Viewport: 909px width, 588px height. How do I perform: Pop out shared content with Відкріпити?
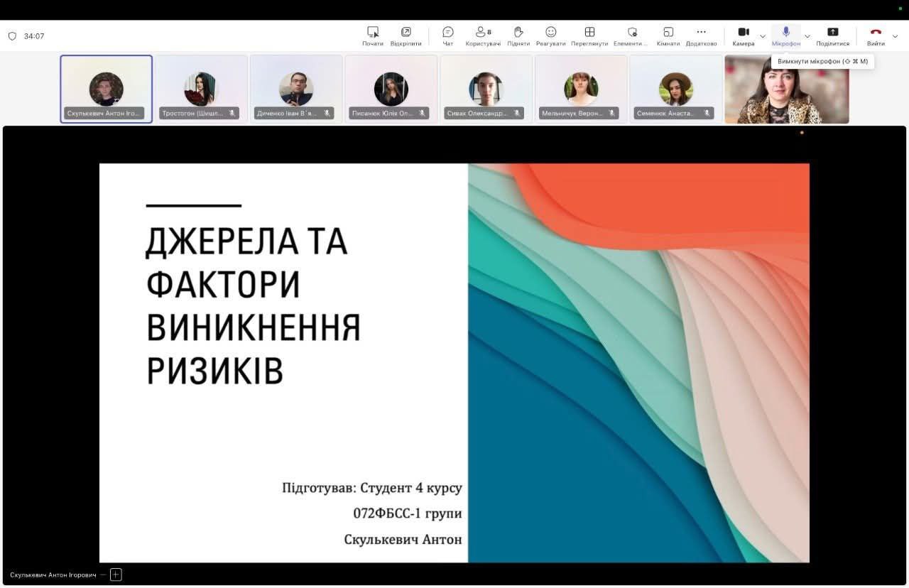pyautogui.click(x=405, y=35)
